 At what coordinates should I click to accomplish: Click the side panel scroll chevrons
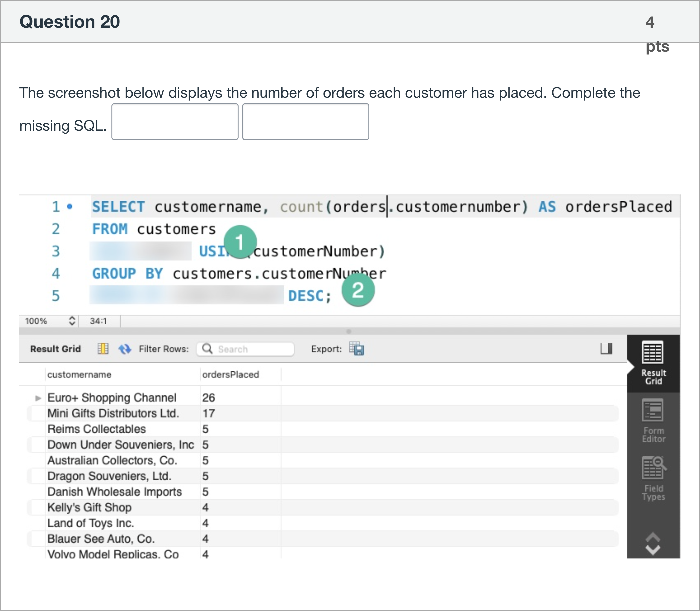click(653, 543)
